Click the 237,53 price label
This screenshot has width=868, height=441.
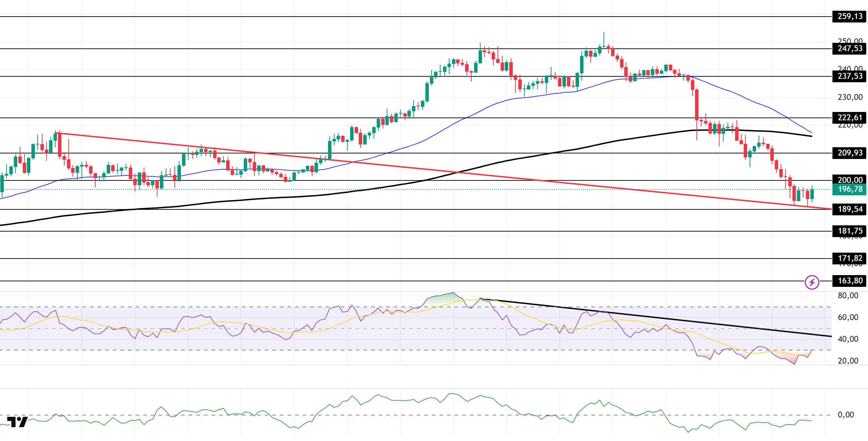click(x=849, y=76)
